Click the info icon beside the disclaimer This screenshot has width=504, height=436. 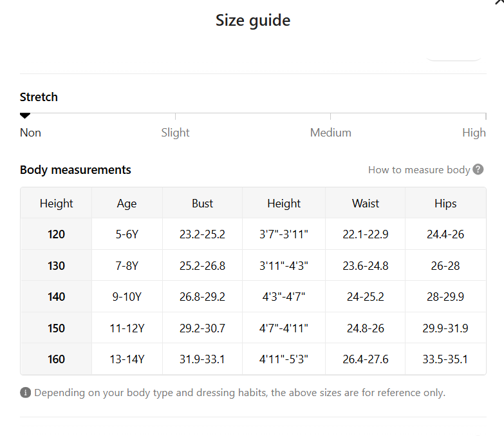pos(25,393)
